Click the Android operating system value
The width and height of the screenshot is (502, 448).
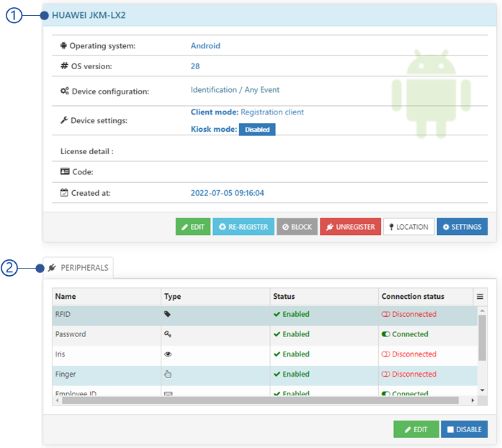click(205, 46)
